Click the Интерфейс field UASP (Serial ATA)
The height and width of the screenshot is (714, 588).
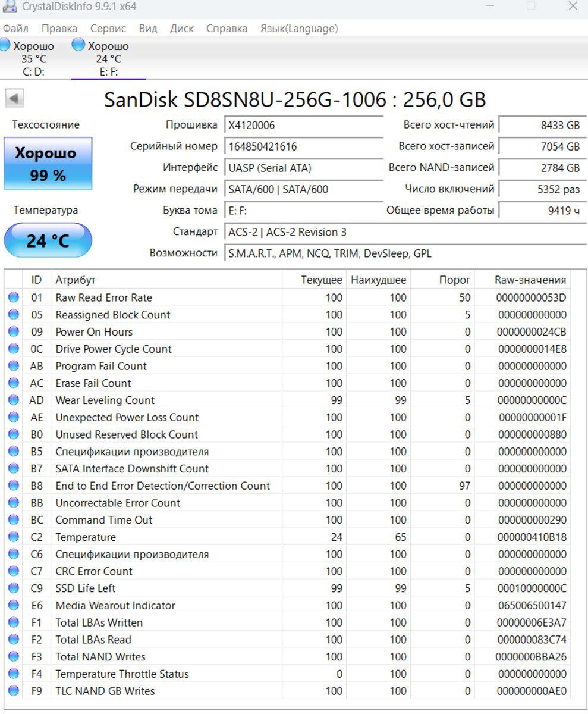tap(304, 168)
